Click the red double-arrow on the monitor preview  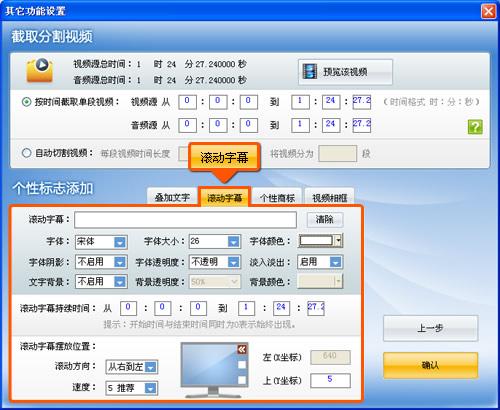click(242, 349)
